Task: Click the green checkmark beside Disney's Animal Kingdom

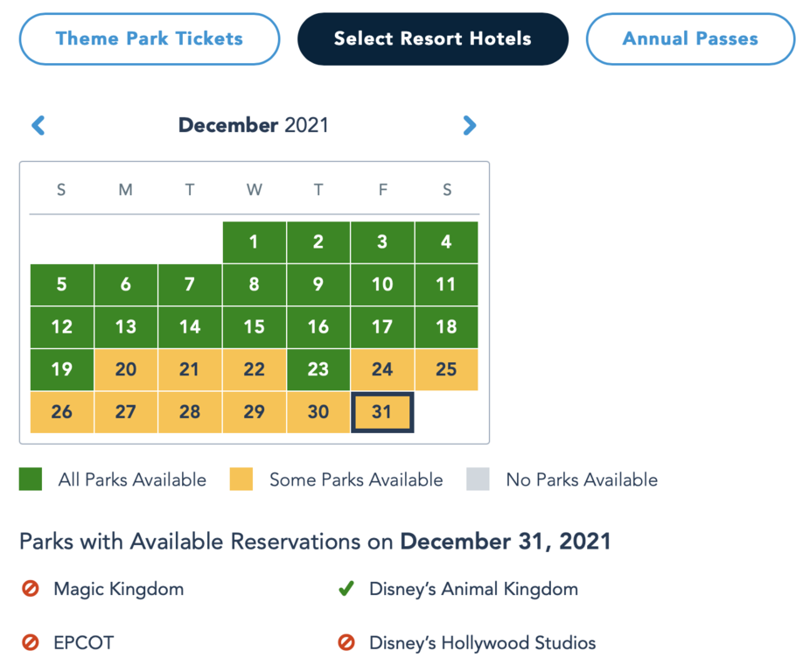Action: (x=346, y=588)
